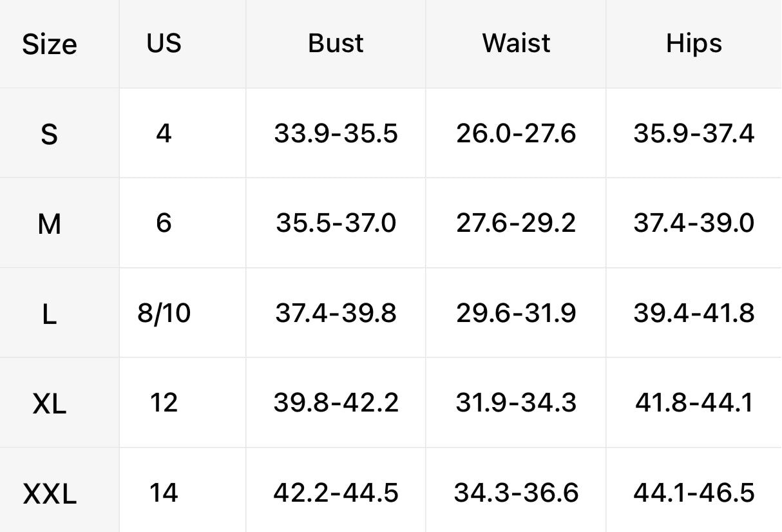Click hips measurement 44.1-46.5
The width and height of the screenshot is (782, 532).
tap(694, 493)
